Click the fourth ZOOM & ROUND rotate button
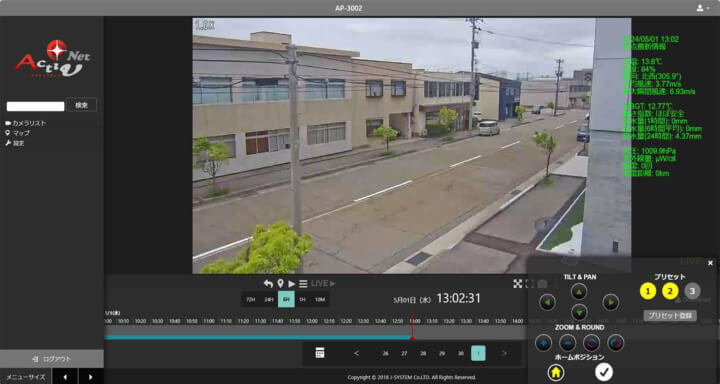Image resolution: width=720 pixels, height=384 pixels. 616,343
